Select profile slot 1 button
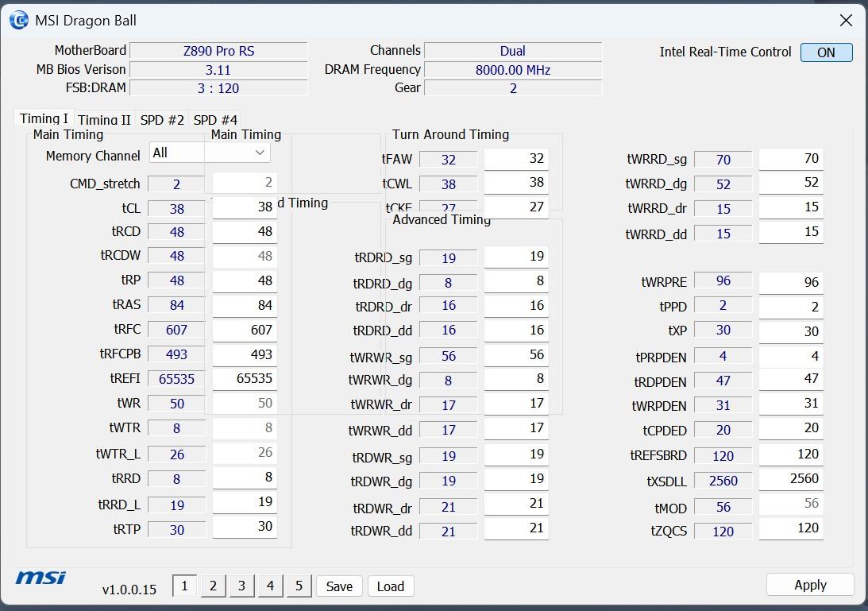This screenshot has width=868, height=611. tap(185, 586)
